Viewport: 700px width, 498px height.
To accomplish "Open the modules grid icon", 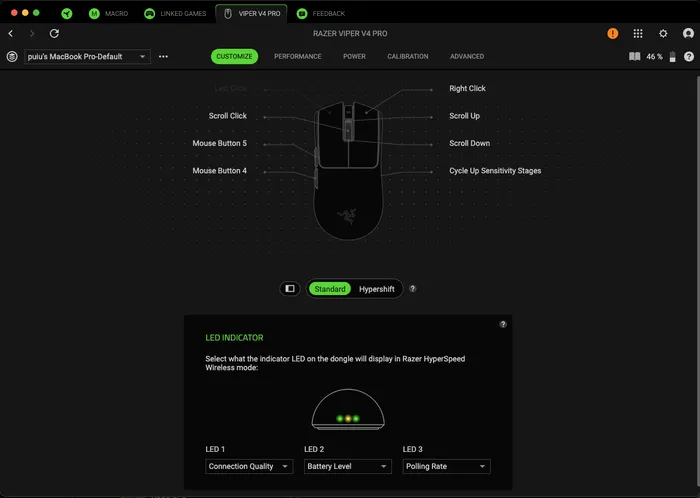I will [638, 33].
